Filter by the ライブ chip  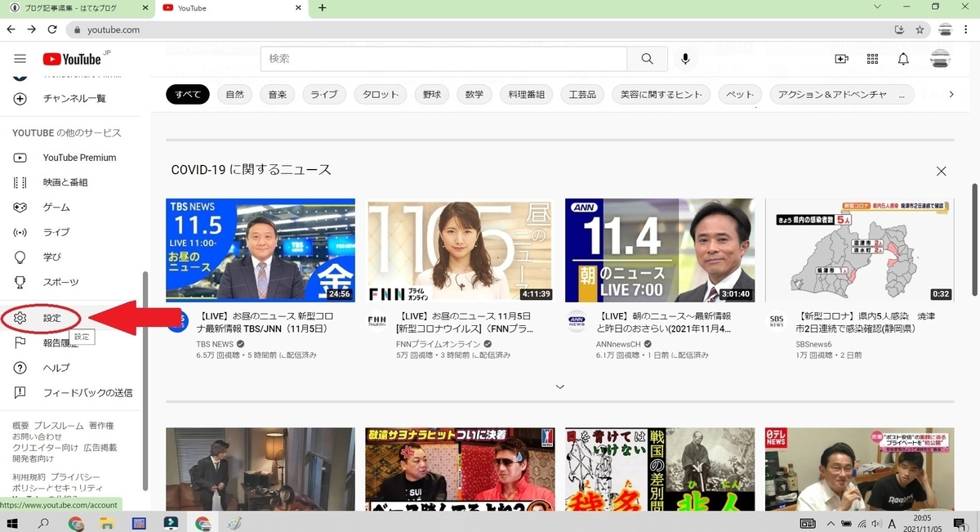[324, 95]
